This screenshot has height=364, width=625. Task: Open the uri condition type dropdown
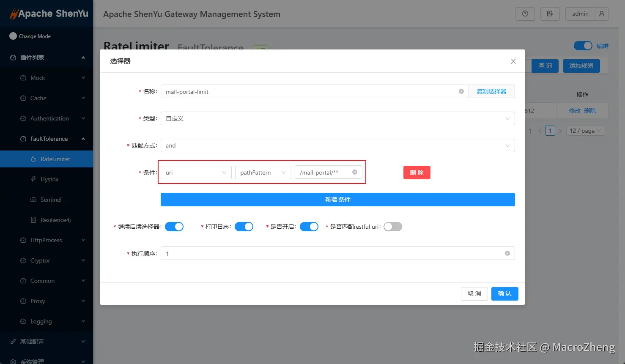196,172
